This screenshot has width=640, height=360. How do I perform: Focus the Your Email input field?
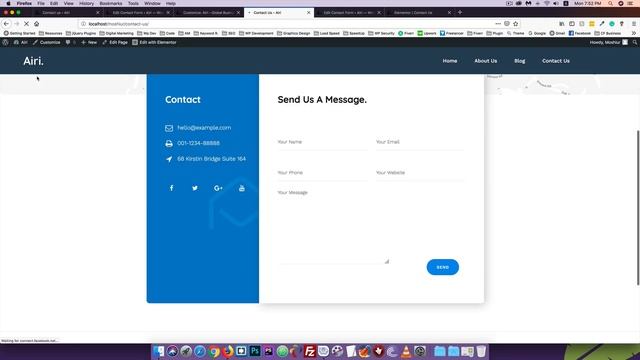click(420, 142)
